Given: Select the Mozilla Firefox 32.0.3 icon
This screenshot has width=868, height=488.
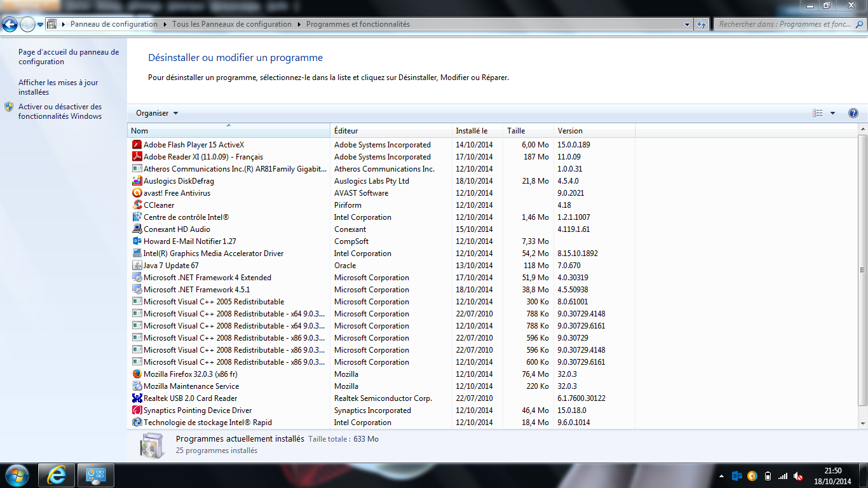Looking at the screenshot, I should click(x=137, y=374).
